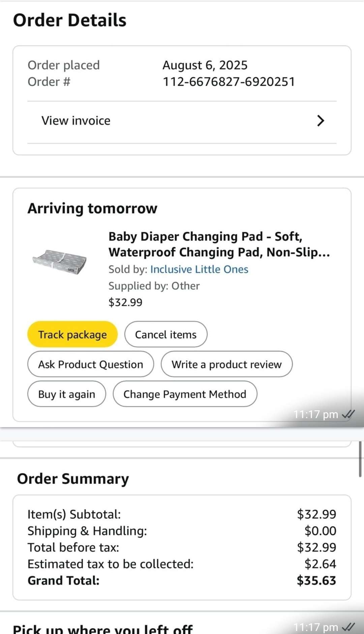Tap the Arriving tomorrow delivery status heading
This screenshot has height=634, width=364.
92,208
